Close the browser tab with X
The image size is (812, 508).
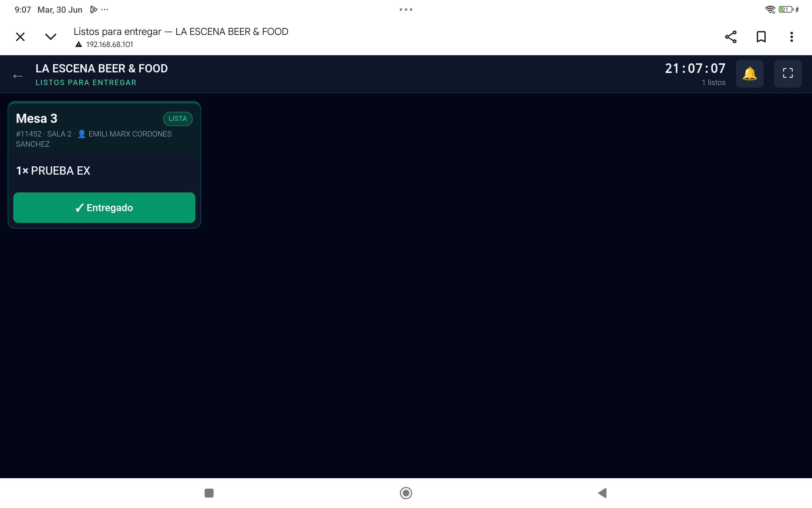(21, 37)
